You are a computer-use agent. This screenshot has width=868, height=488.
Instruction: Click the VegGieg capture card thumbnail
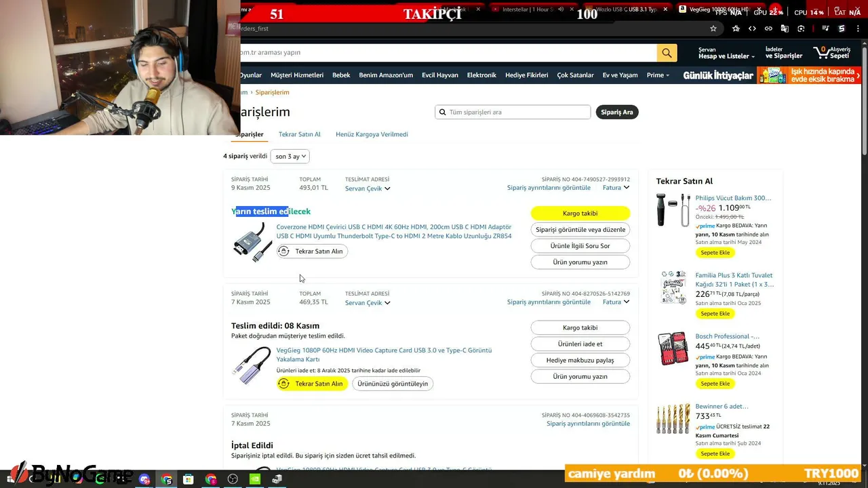pyautogui.click(x=252, y=366)
